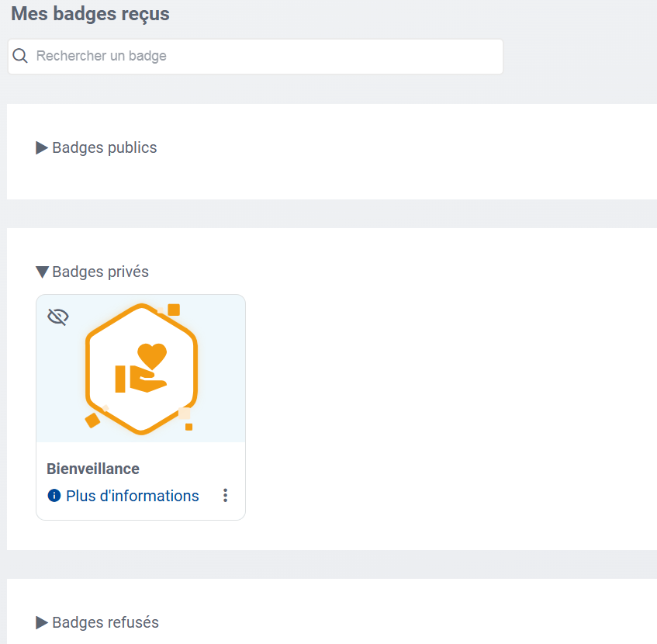This screenshot has width=657, height=644.
Task: Click the Bienveillance badge artwork thumbnail
Action: (x=140, y=367)
